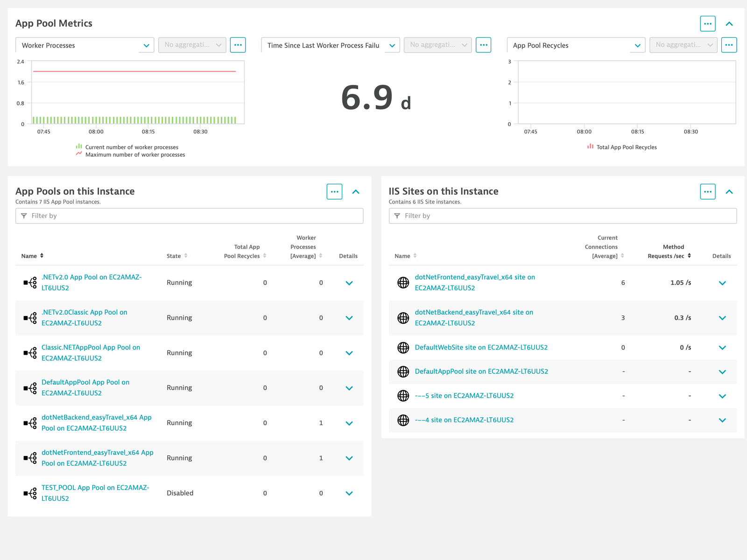Image resolution: width=747 pixels, height=560 pixels.
Task: Open the dotNetFrontend_easyTravel_x64 site link
Action: tap(475, 283)
